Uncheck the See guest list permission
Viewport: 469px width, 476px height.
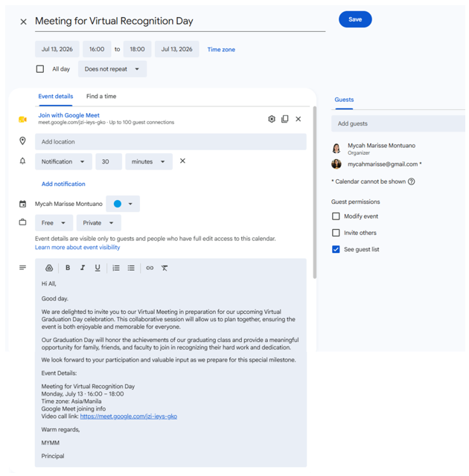pyautogui.click(x=336, y=249)
